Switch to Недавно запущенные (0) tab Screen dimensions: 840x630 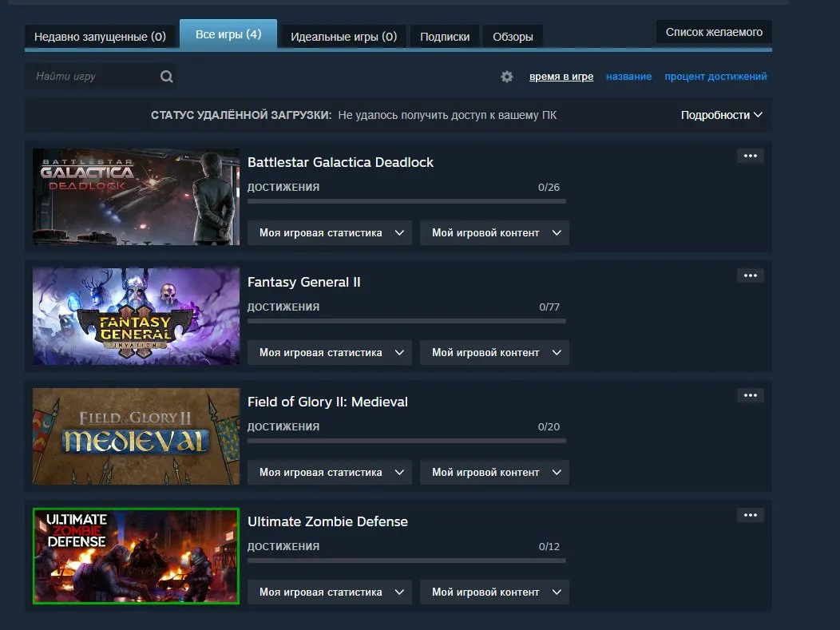[x=100, y=37]
